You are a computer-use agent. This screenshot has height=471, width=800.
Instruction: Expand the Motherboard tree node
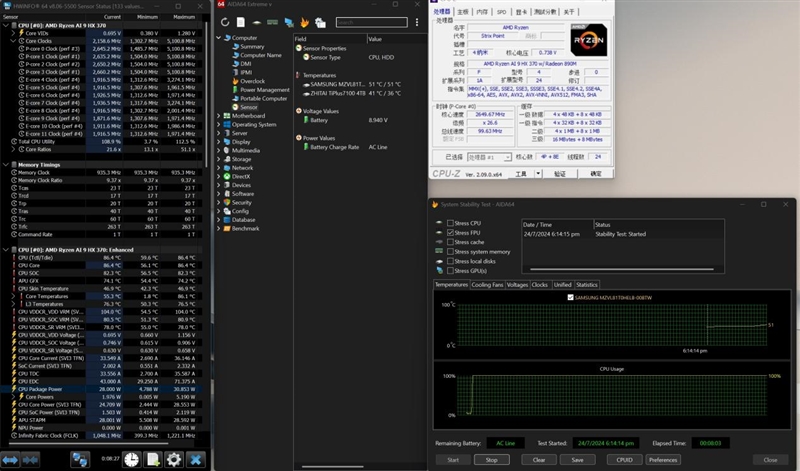[x=218, y=116]
